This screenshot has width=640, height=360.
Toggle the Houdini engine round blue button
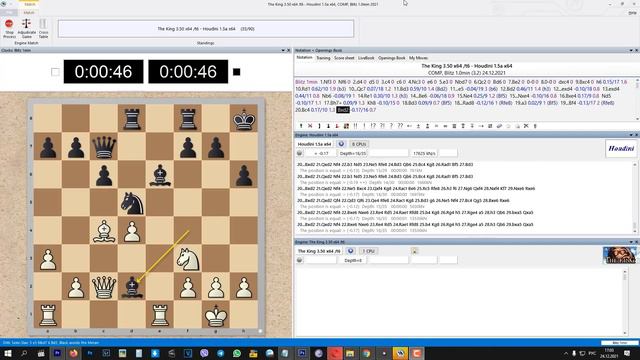click(x=341, y=144)
